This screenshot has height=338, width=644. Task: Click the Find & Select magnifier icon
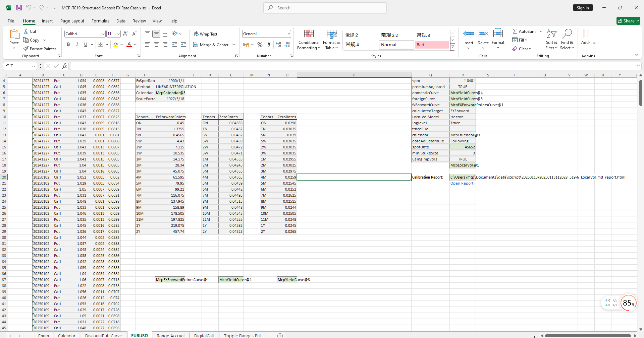coord(567,33)
